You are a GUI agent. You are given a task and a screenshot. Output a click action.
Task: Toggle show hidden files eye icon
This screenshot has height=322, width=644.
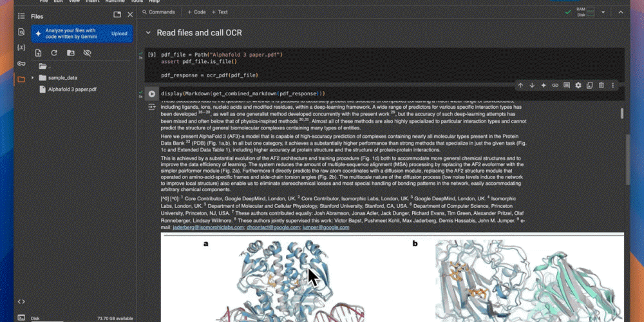pos(87,53)
